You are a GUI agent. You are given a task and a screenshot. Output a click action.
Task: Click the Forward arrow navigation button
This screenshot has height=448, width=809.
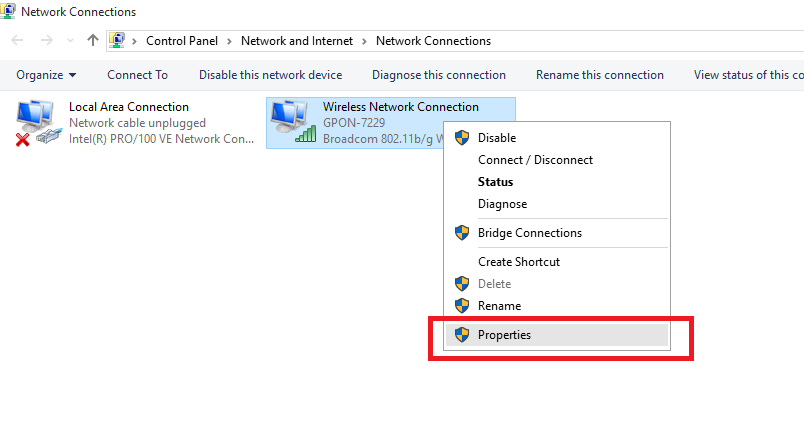pos(46,40)
